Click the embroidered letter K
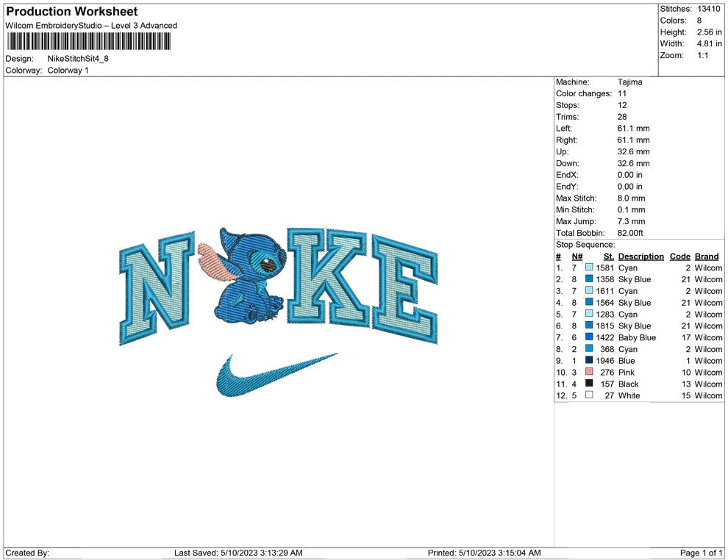The image size is (728, 560). click(326, 276)
